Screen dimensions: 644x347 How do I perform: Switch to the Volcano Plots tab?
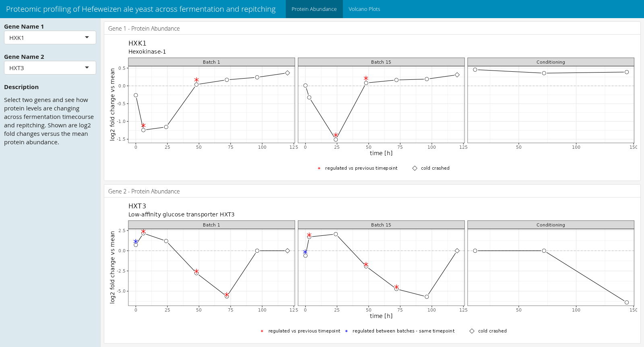coord(364,9)
